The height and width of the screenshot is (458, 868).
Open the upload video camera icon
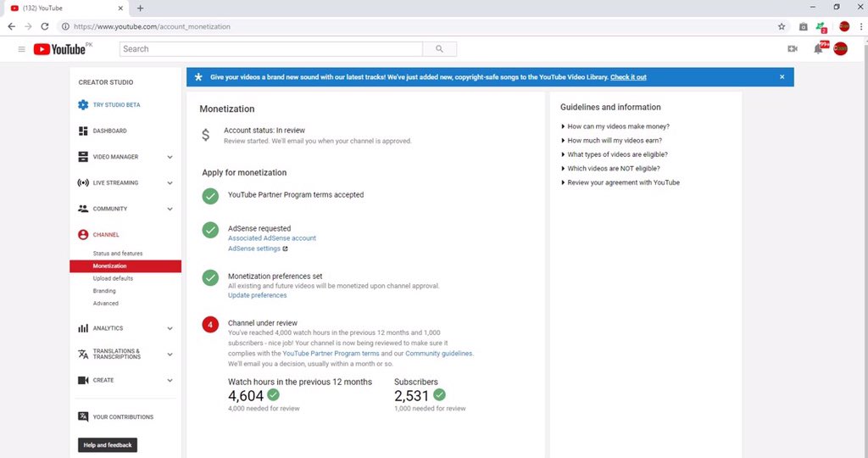click(793, 48)
